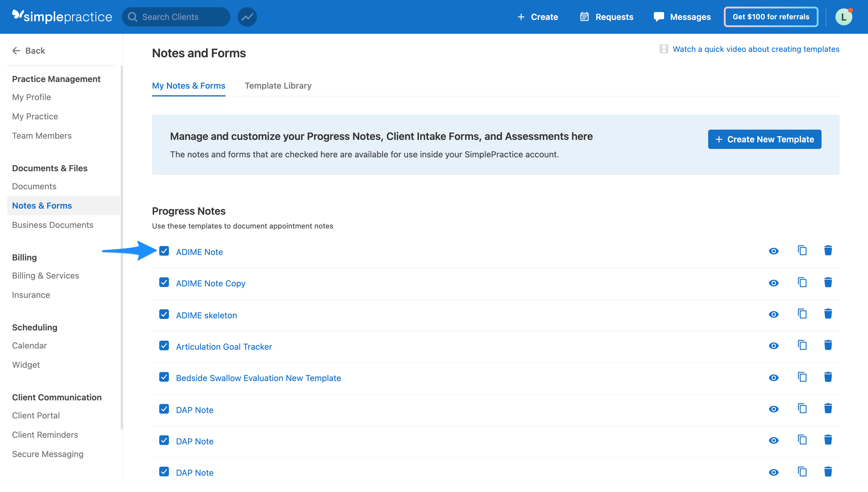Screen dimensions: 868x492
Task: Delete the ADIME Note template via trash icon
Action: tap(828, 251)
